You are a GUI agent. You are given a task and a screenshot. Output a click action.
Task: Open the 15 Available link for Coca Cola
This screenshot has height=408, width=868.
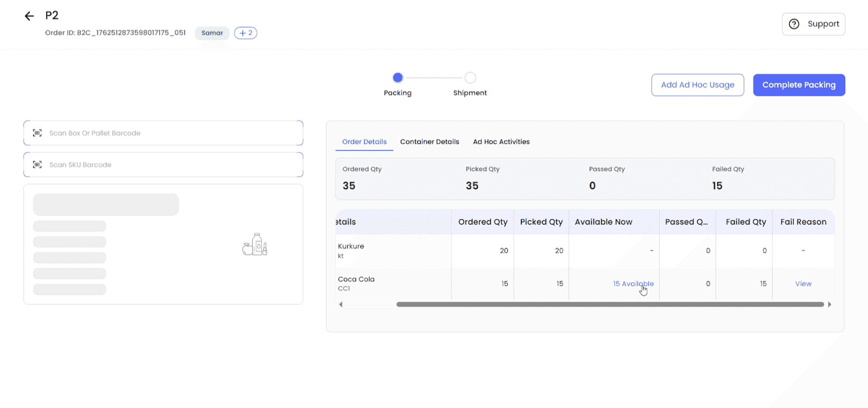coord(633,284)
